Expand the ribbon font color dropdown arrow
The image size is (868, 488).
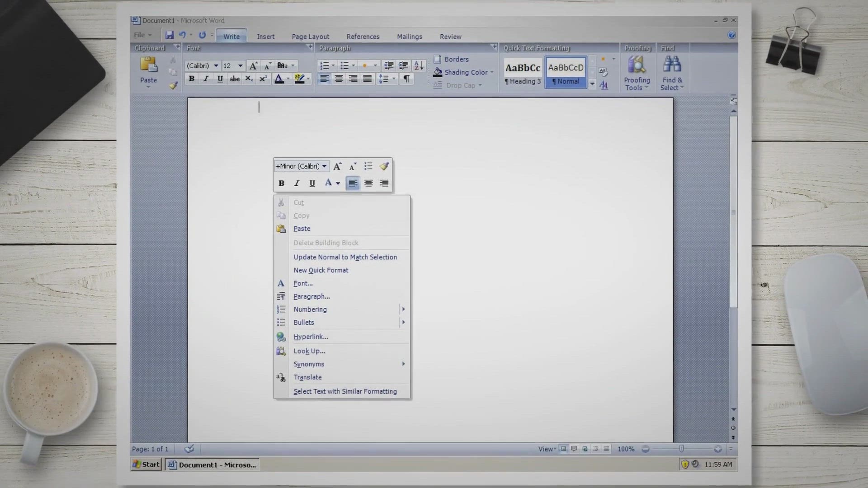(x=288, y=79)
